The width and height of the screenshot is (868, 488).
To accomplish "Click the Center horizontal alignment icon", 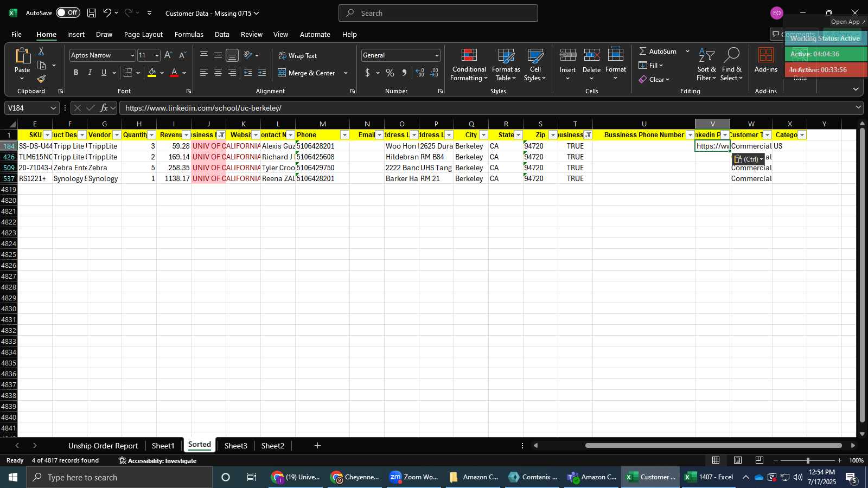I will click(218, 73).
